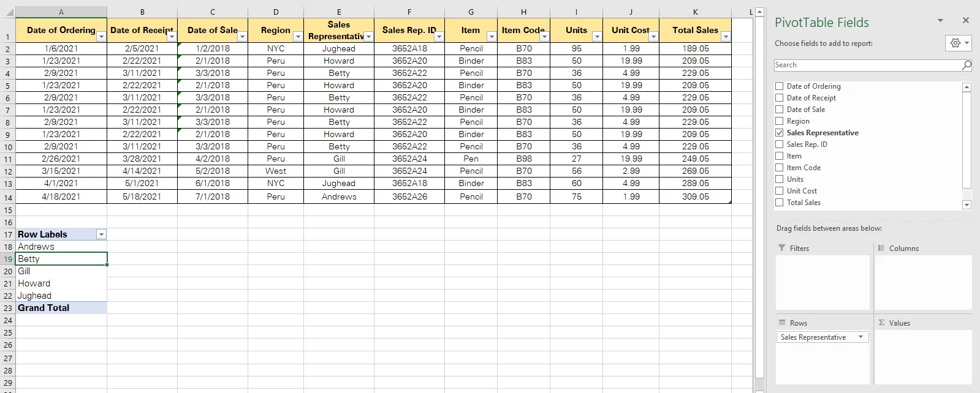Open the Row Labels filter dropdown
The image size is (980, 393).
click(101, 234)
